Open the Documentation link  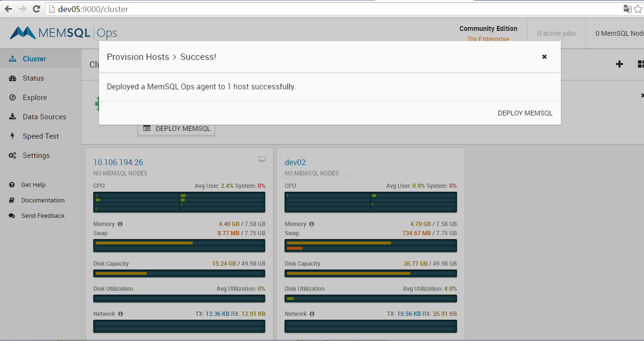click(x=43, y=200)
